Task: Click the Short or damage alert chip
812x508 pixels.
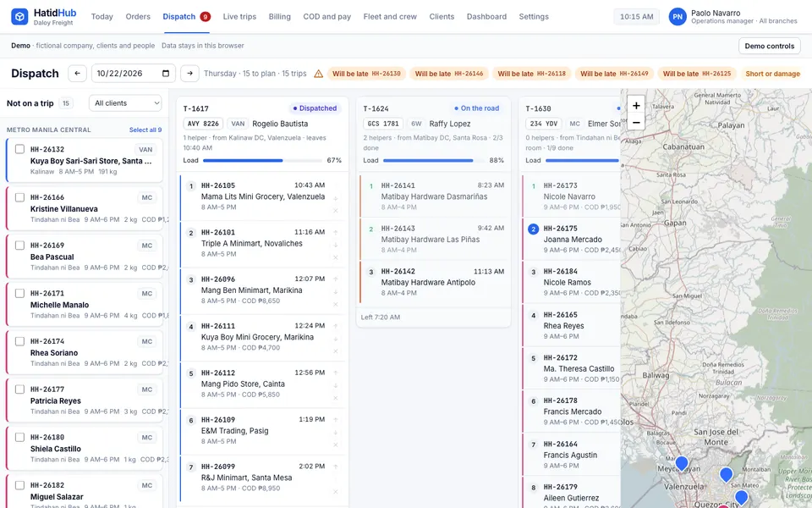Action: (772, 74)
